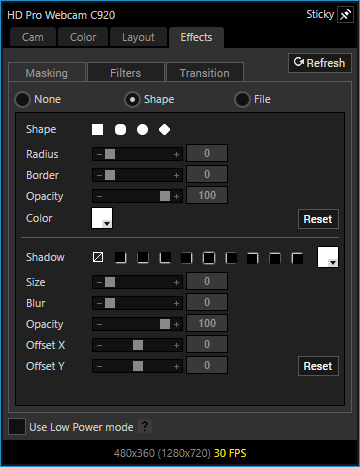Select the rounded square mask shape
This screenshot has width=360, height=467.
coord(120,129)
